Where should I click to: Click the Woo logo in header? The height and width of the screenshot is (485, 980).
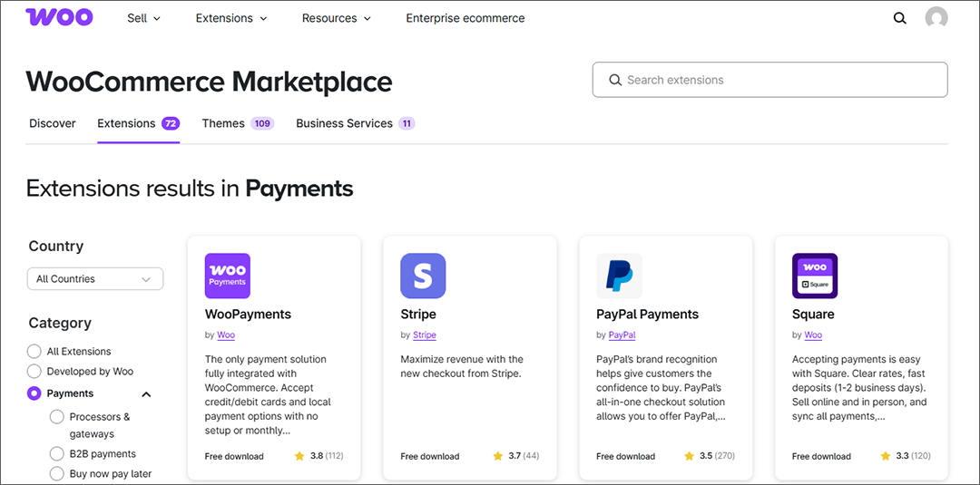[59, 17]
